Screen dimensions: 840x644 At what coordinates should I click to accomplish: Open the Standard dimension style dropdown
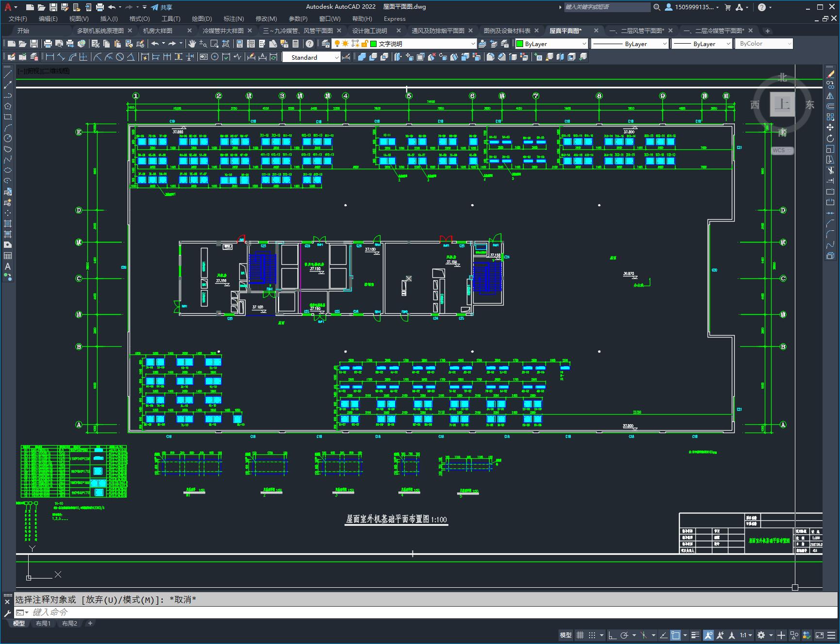click(x=312, y=57)
